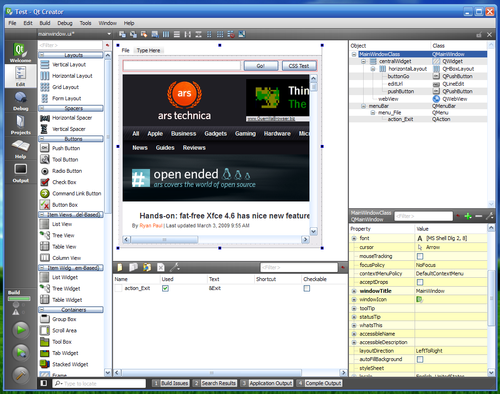Image resolution: width=500 pixels, height=394 pixels.
Task: Collapse Containers category header
Action: 71,310
